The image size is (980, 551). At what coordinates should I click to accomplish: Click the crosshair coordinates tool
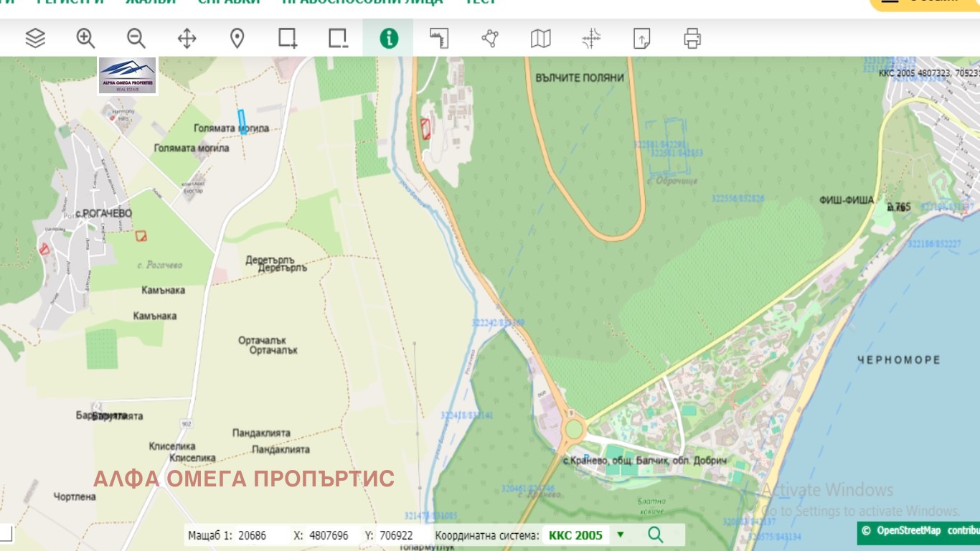click(x=591, y=38)
